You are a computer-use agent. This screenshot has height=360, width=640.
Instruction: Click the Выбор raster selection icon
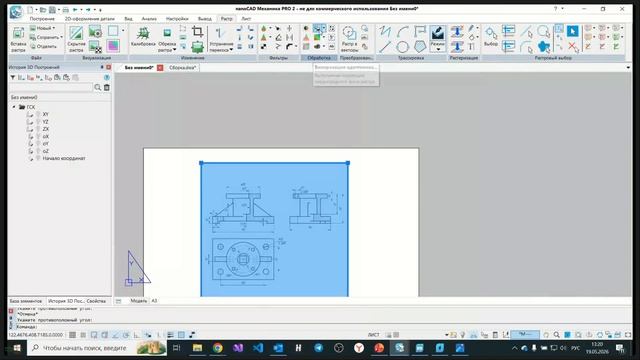(491, 33)
